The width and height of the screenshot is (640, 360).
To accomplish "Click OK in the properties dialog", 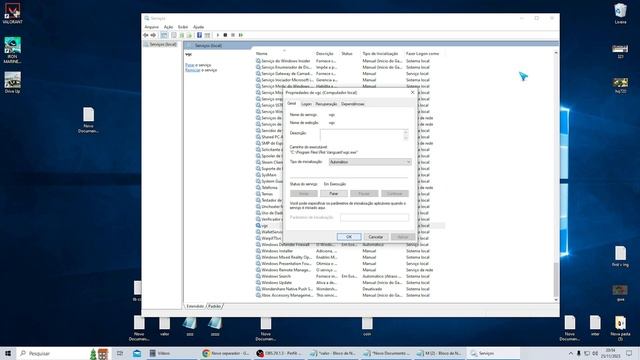I will (x=349, y=237).
